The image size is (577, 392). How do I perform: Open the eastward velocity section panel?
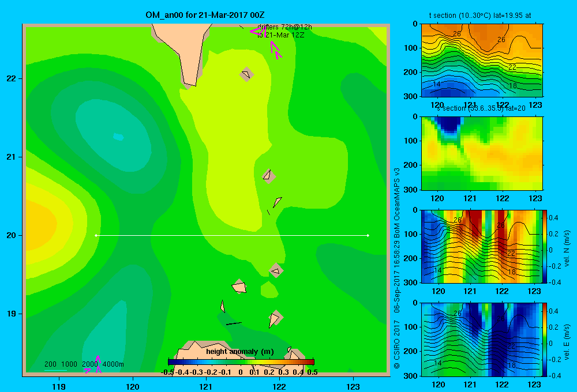point(482,340)
